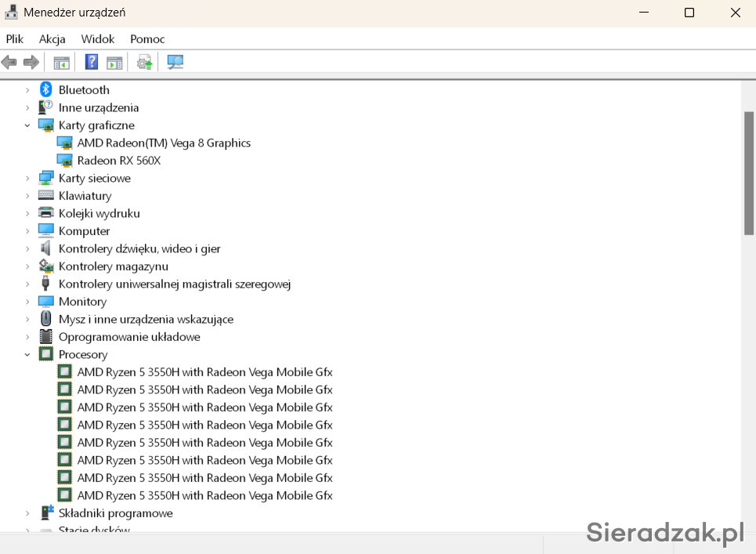
Task: Click the Device Manager title bar icon
Action: tap(11, 12)
